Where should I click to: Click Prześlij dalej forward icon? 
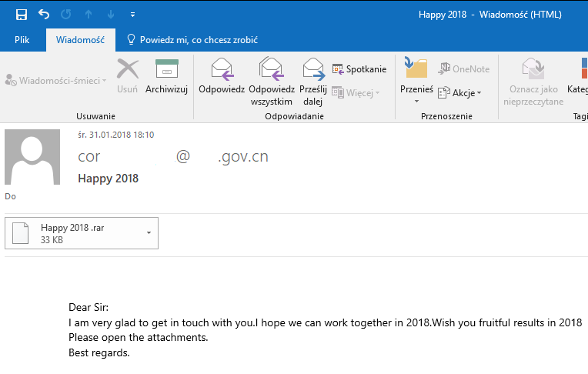click(x=313, y=70)
